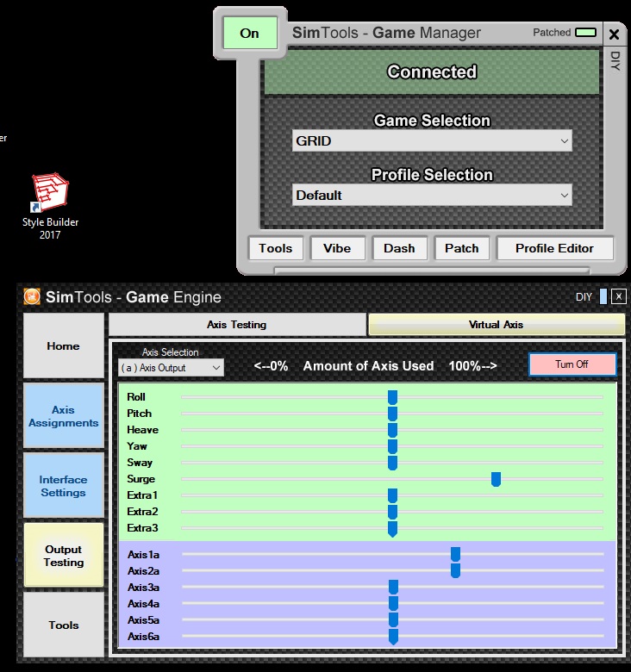631x672 pixels.
Task: Click Tools button in Game Manager
Action: tap(276, 248)
